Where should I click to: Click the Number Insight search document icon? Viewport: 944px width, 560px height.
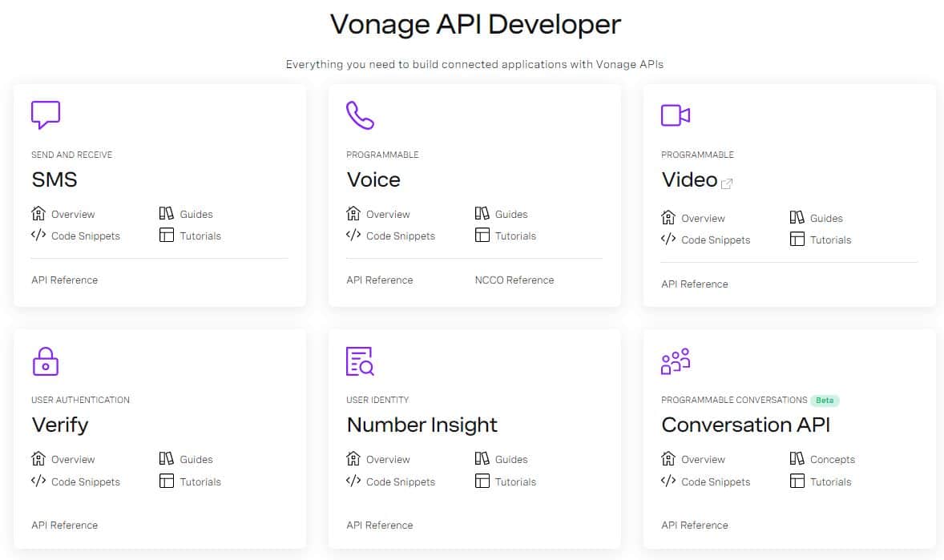pyautogui.click(x=360, y=361)
